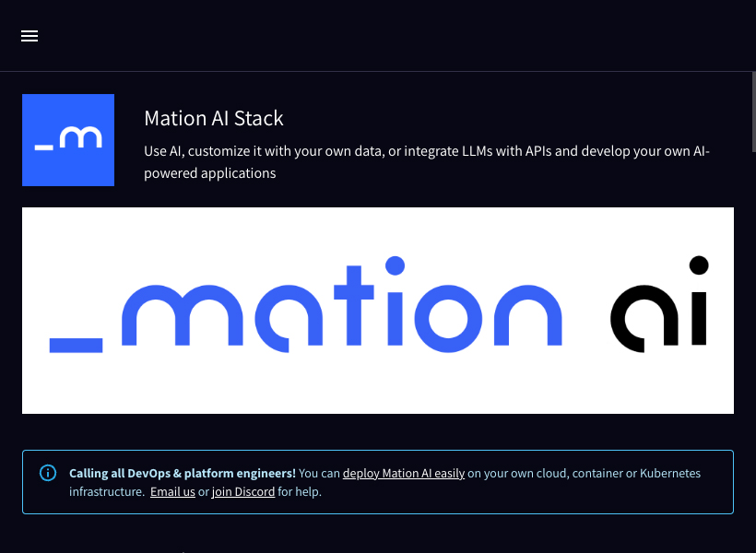This screenshot has width=756, height=553.
Task: Click the white Mation AI banner image
Action: pyautogui.click(x=378, y=311)
